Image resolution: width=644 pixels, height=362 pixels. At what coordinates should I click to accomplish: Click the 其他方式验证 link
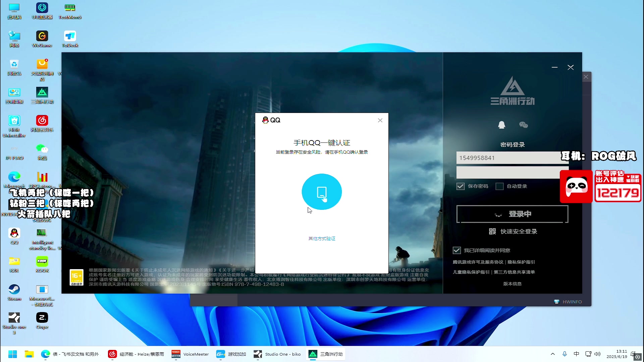tap(322, 238)
